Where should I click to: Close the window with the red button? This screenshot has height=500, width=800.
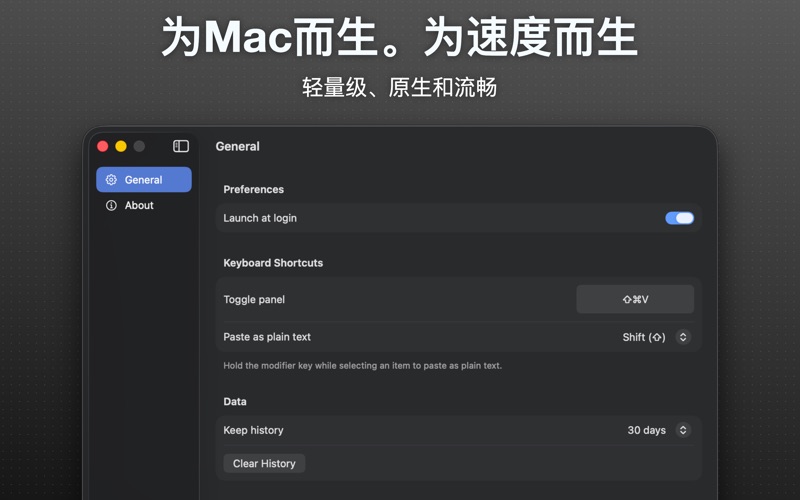click(103, 146)
